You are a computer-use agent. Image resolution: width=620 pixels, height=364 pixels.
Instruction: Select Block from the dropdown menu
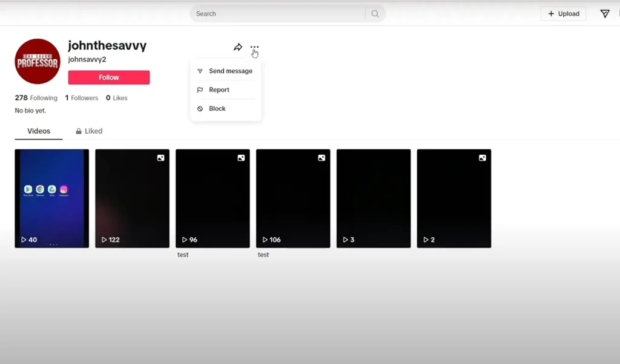coord(217,108)
